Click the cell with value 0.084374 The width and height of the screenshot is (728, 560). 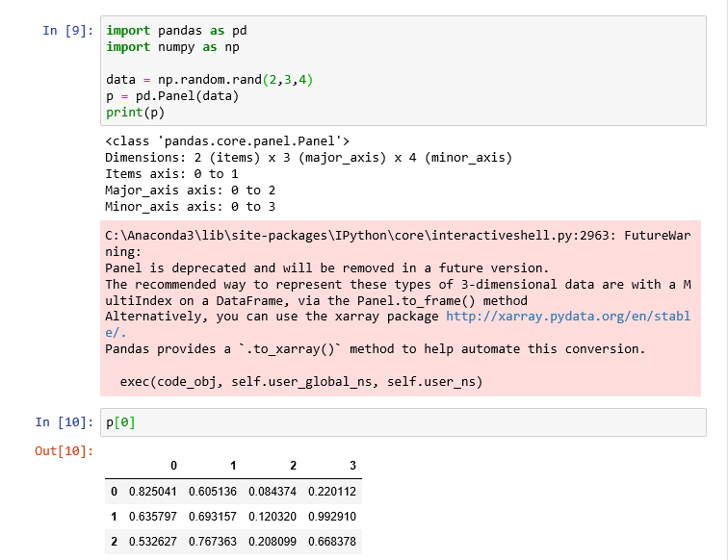point(273,492)
